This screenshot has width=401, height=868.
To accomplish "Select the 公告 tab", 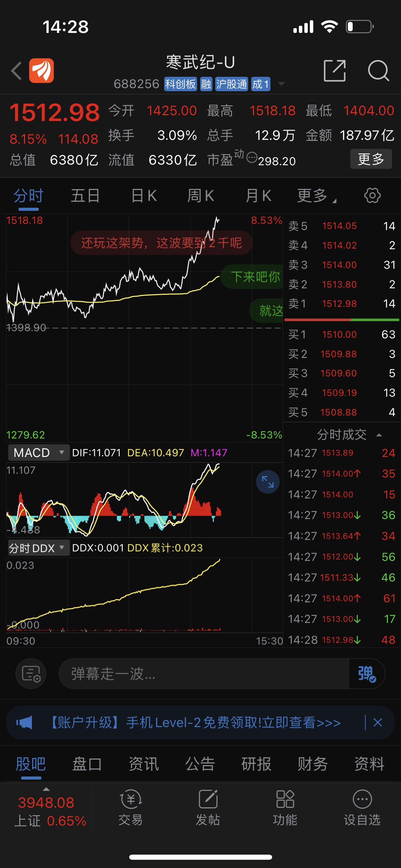I will coord(200,764).
